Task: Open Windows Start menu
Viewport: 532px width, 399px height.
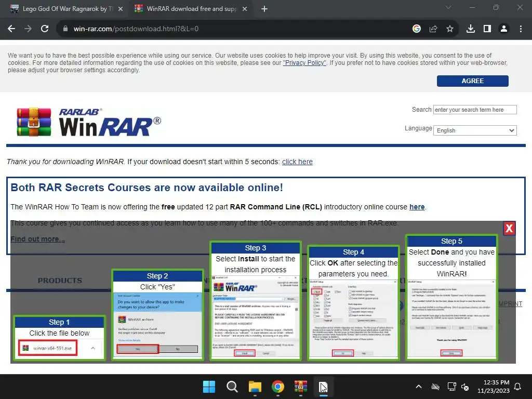Action: (x=209, y=387)
